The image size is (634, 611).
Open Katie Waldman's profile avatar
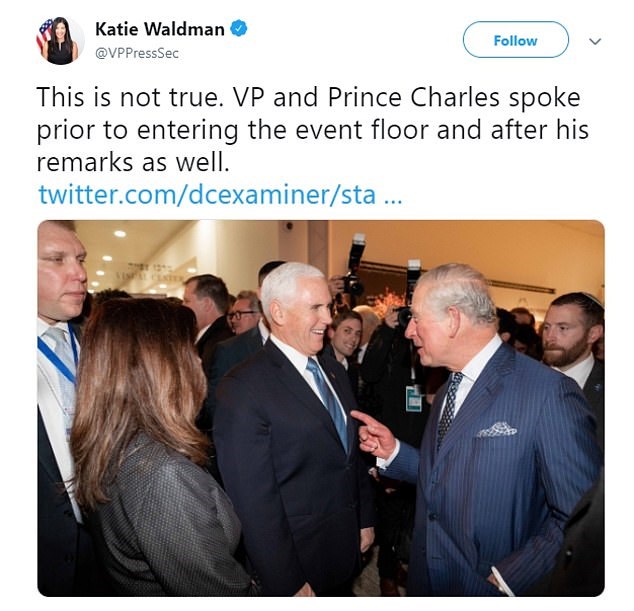click(x=60, y=41)
